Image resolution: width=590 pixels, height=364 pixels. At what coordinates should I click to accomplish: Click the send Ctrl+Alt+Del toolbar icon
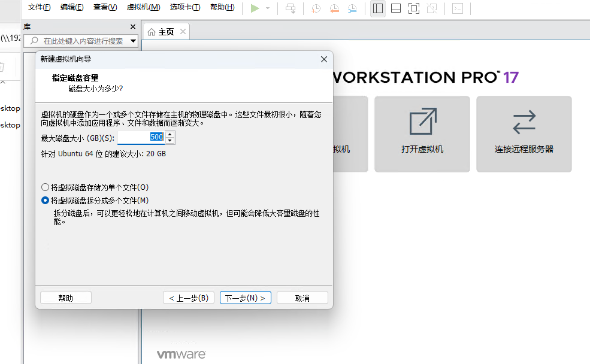pos(291,8)
